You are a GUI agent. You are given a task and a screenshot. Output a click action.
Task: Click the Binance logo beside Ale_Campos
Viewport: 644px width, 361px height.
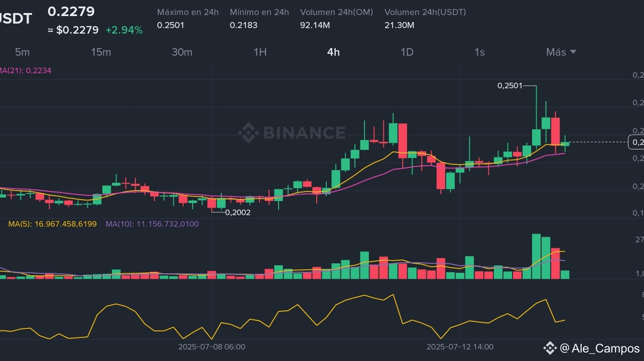point(550,348)
